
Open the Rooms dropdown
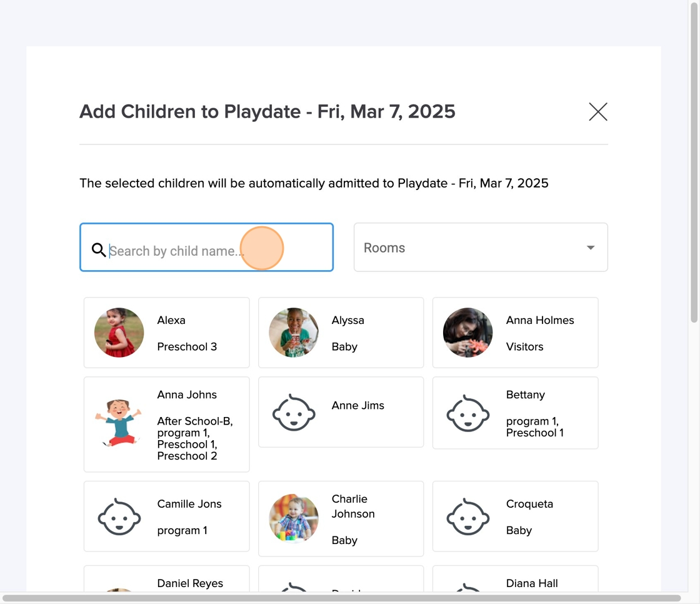(x=481, y=247)
